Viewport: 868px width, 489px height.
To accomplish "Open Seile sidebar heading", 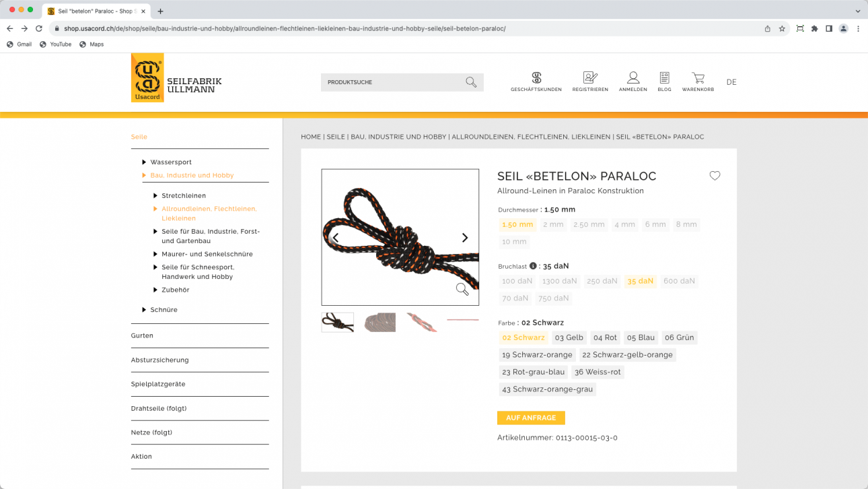I will click(x=139, y=137).
